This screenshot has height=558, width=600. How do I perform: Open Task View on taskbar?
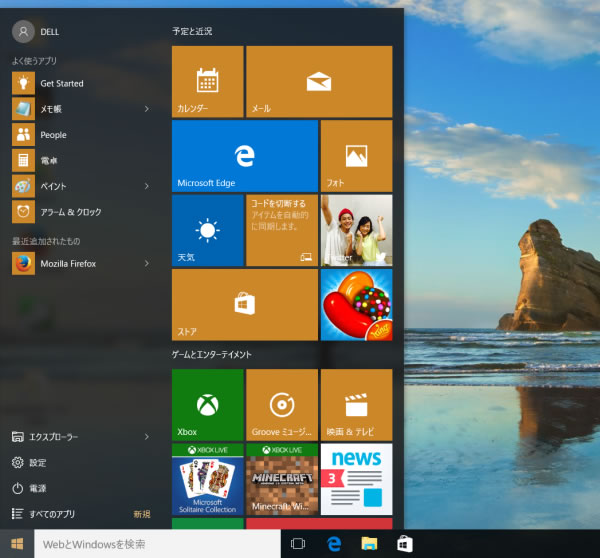298,543
